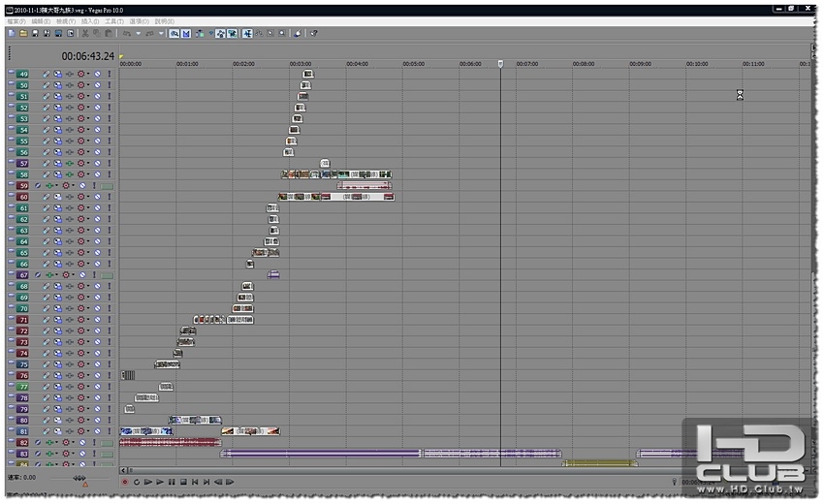Open the 工具 (Tools) menu
This screenshot has width=824, height=504.
[x=114, y=21]
